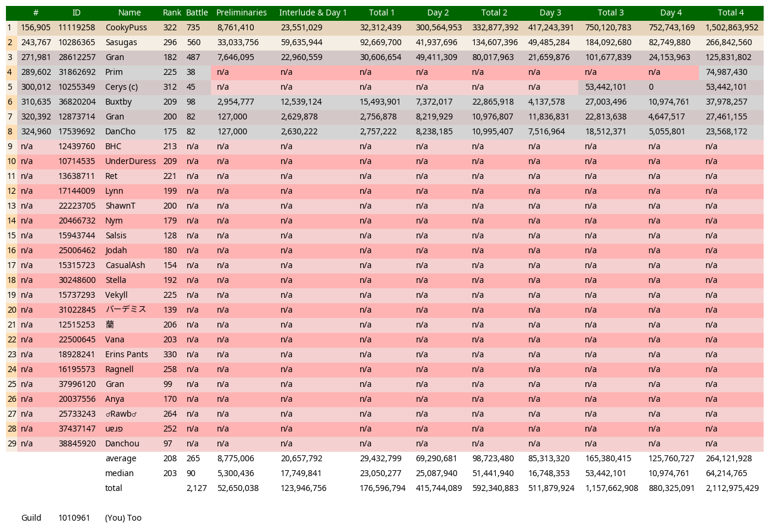Image resolution: width=769 pixels, height=532 pixels.
Task: Select Day 2 value 300,564,953
Action: [439, 27]
